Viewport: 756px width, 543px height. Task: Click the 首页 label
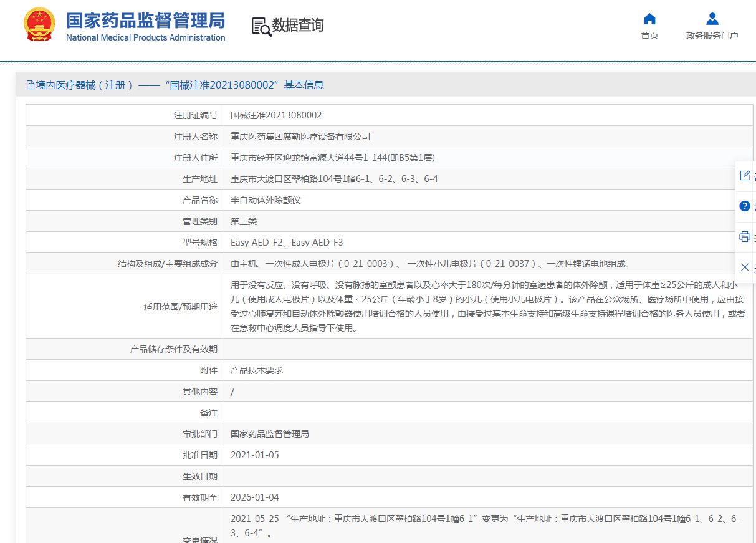649,36
